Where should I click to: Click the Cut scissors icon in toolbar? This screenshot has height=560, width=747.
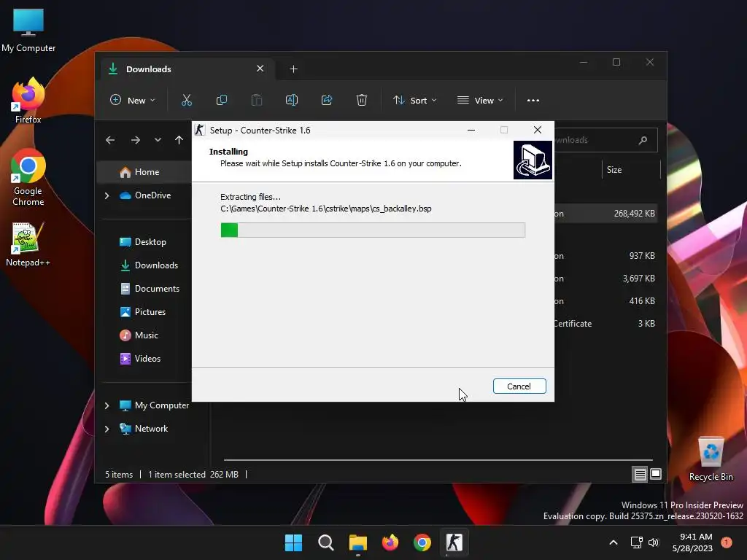(x=186, y=100)
